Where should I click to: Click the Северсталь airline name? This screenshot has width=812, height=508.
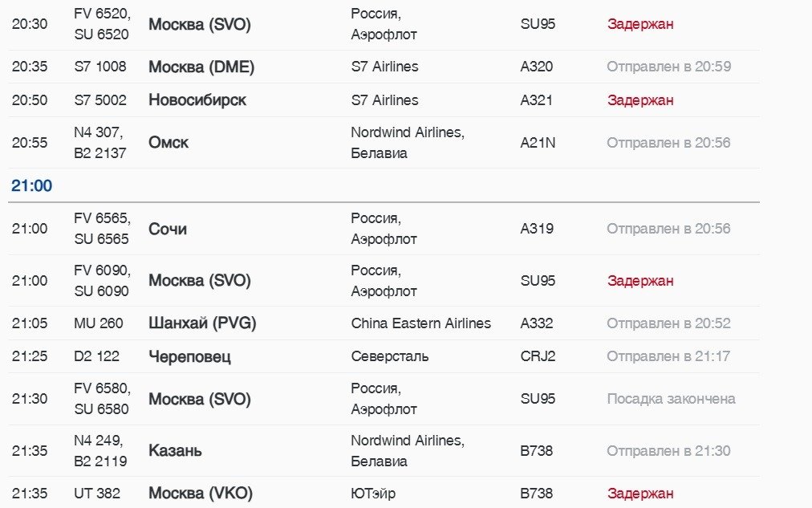tap(389, 356)
